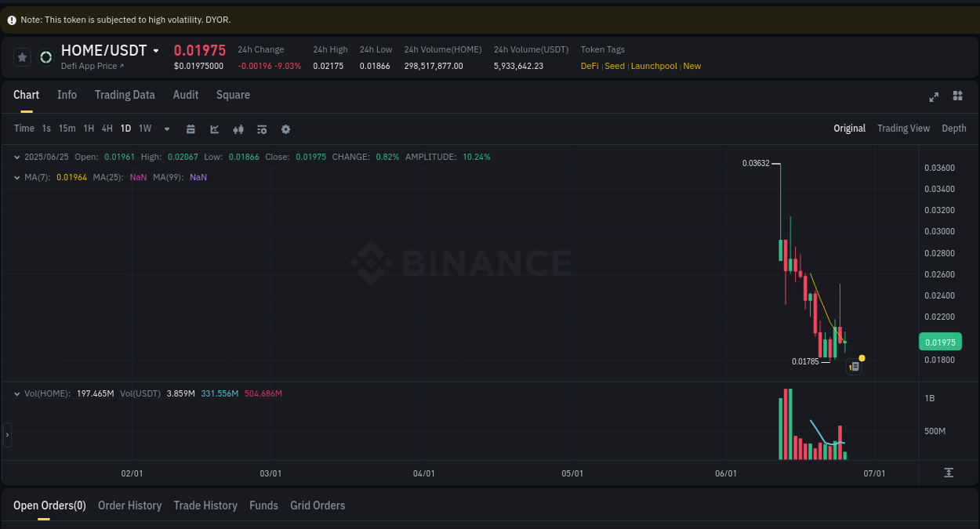
Task: Open the widget layout icon at top right
Action: 957,96
